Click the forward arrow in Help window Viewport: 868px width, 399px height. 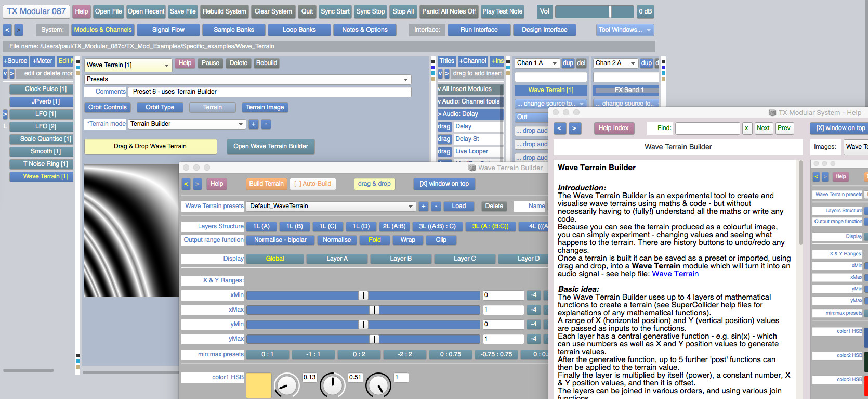[575, 128]
